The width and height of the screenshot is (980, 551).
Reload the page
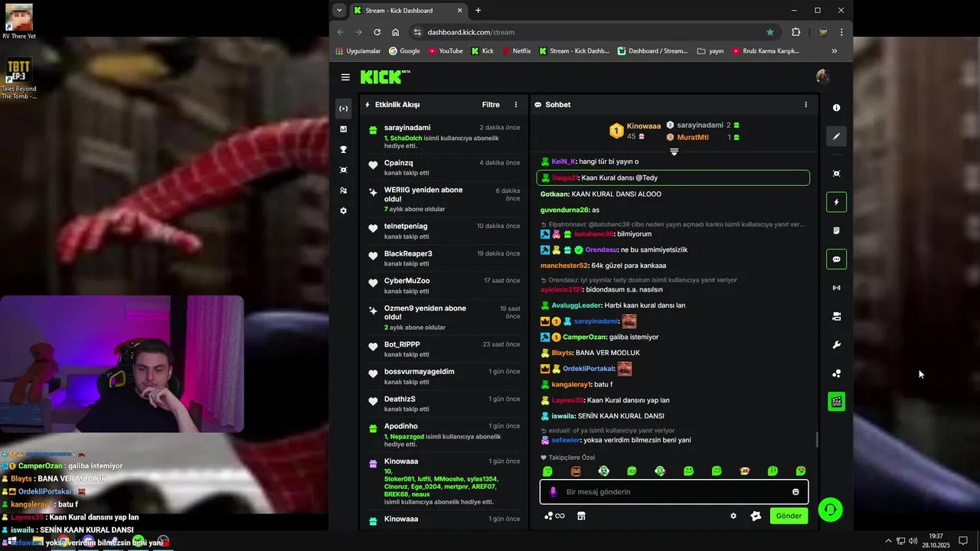[377, 32]
